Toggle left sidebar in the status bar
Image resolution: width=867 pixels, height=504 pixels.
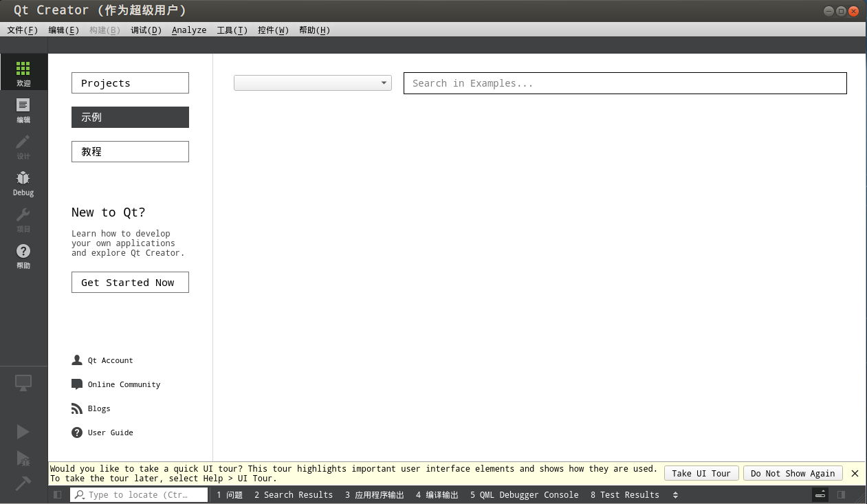pos(58,494)
